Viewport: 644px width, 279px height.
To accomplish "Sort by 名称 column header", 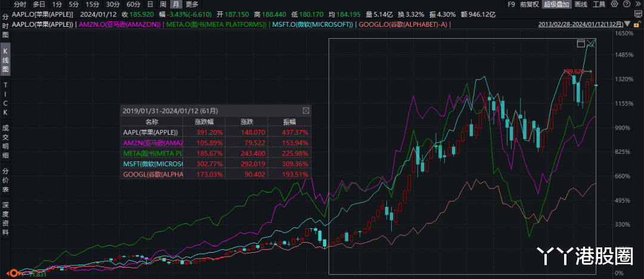I will (x=151, y=121).
